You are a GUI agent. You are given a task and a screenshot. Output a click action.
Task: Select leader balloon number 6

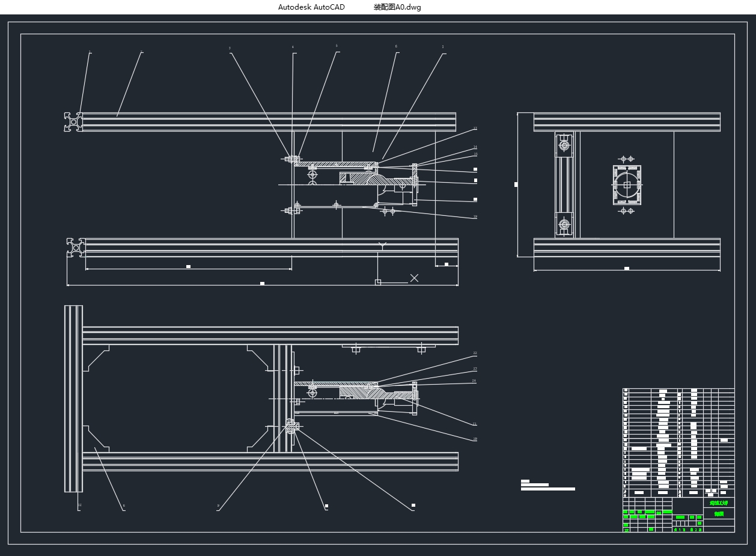coord(397,46)
